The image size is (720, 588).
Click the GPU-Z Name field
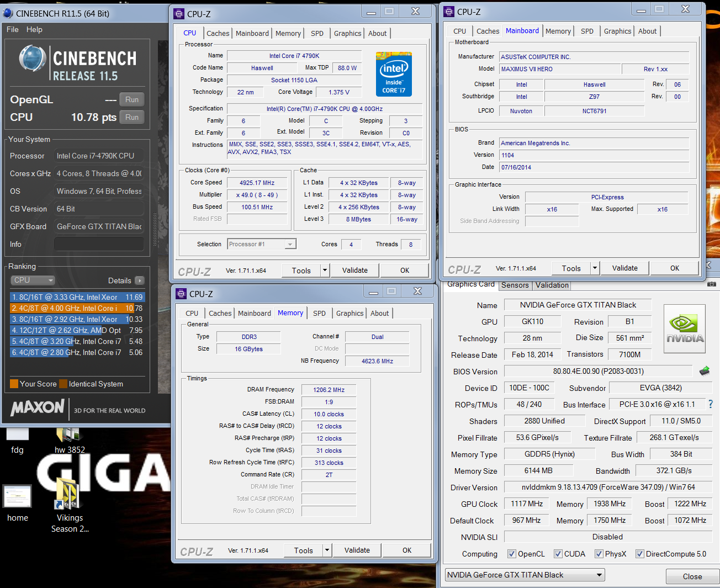click(578, 305)
